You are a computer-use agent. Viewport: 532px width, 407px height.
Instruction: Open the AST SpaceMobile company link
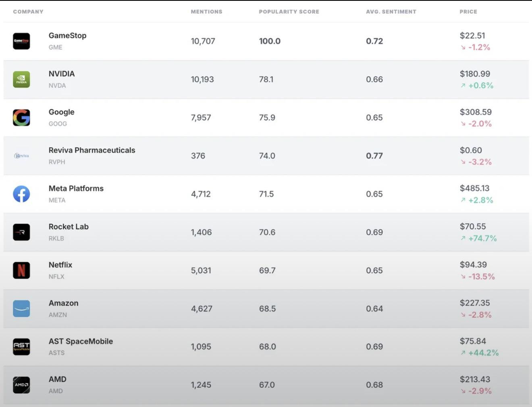coord(81,341)
